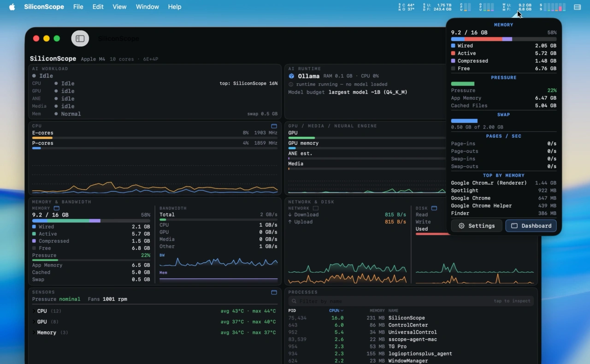The height and width of the screenshot is (364, 590).
Task: Click the blue Wired swatch in popover
Action: point(453,46)
